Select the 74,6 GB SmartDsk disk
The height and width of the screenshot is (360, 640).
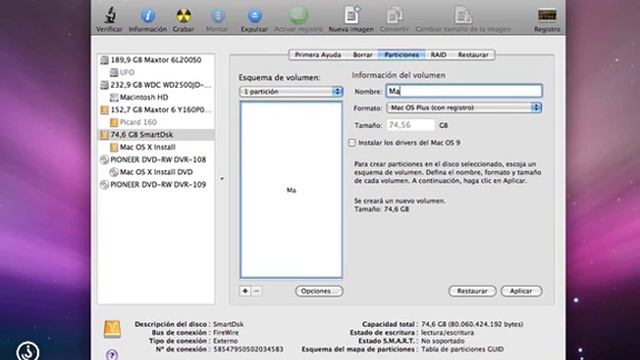point(156,135)
